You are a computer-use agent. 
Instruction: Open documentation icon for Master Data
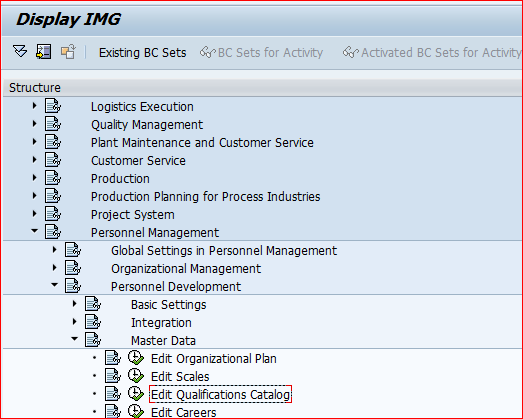pos(93,340)
